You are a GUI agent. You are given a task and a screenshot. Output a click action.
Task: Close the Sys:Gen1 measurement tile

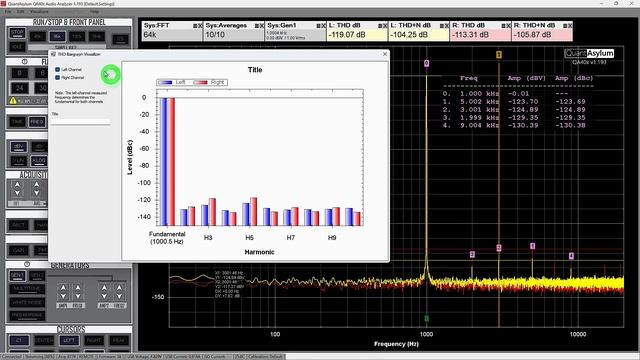(x=323, y=26)
